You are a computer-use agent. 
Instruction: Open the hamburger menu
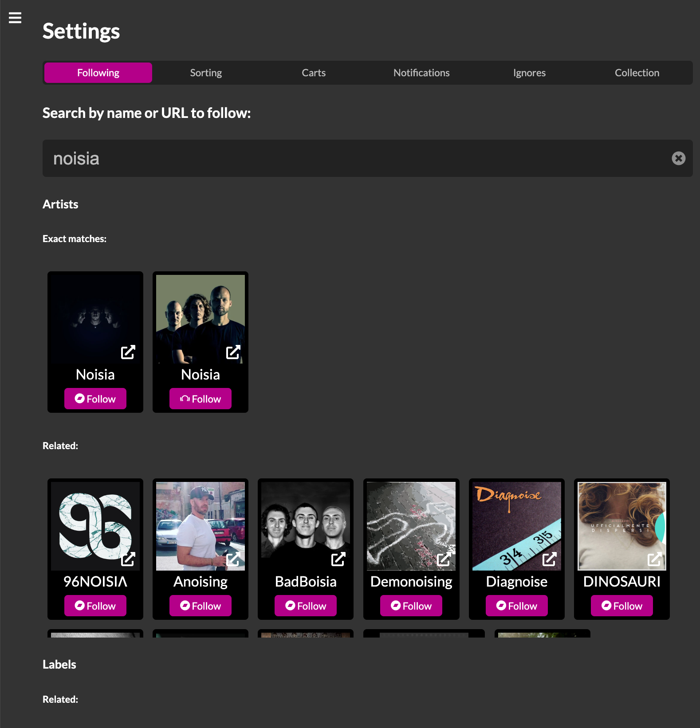pyautogui.click(x=15, y=18)
